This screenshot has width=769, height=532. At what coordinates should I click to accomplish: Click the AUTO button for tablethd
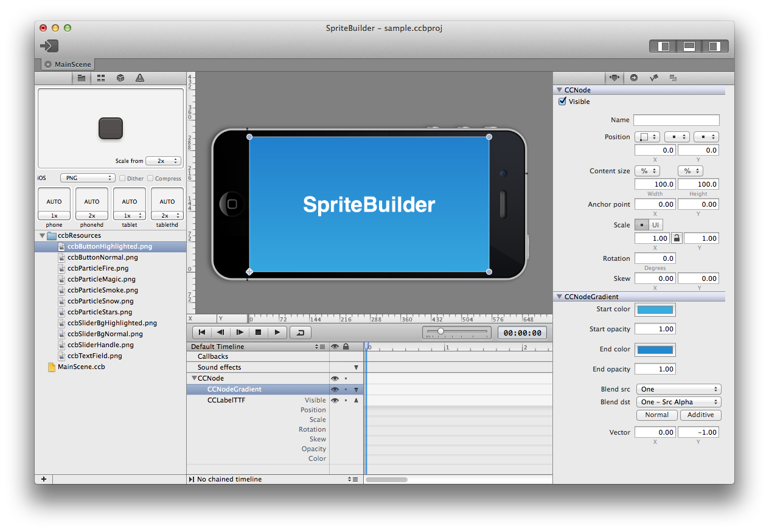tap(167, 201)
